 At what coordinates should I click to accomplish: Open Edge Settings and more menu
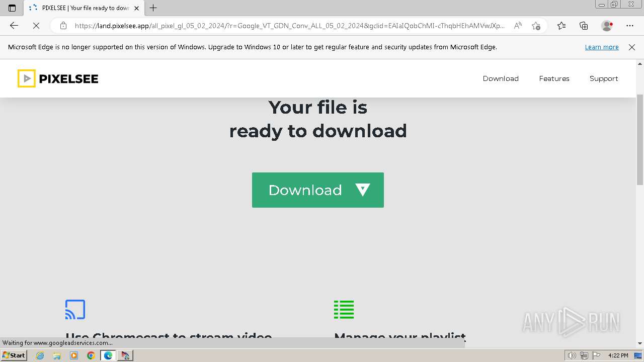[630, 26]
